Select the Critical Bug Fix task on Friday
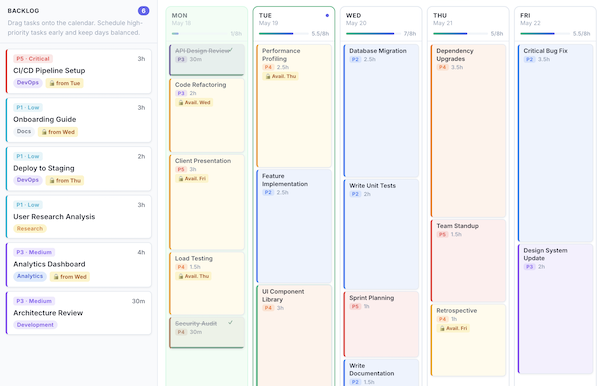Screen dimensions: 600x386 point(555,143)
